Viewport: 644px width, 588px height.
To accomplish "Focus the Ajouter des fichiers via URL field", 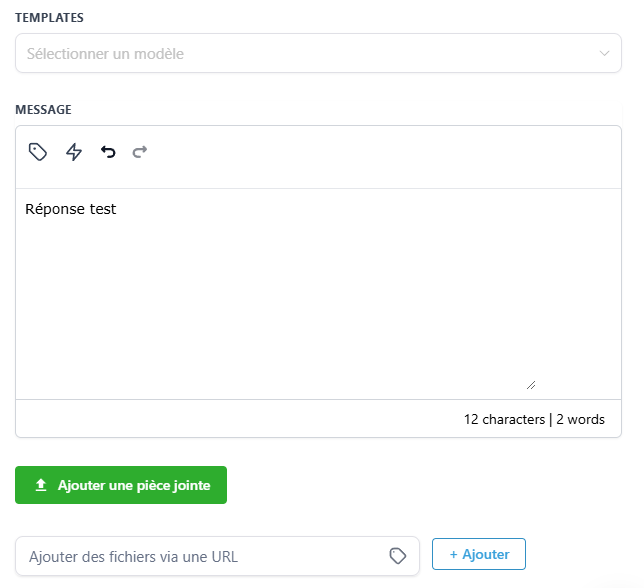I will click(x=217, y=556).
